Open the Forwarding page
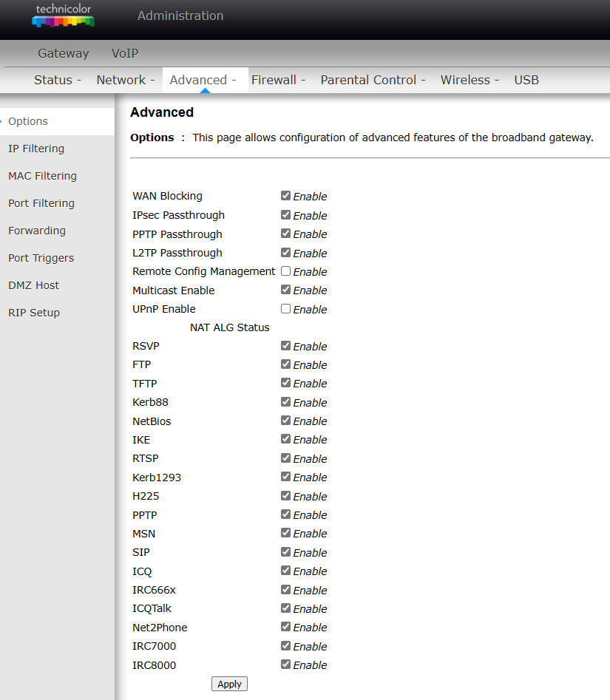 click(x=37, y=231)
